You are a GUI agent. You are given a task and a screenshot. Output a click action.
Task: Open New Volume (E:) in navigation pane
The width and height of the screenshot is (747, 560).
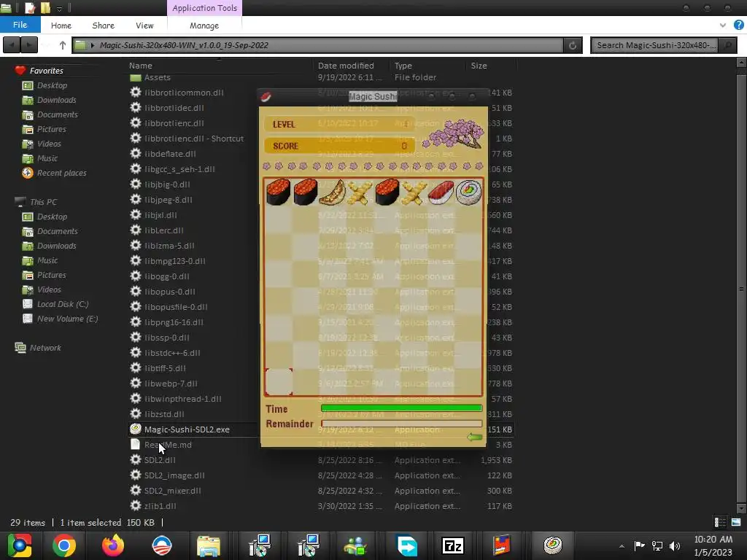pos(67,319)
